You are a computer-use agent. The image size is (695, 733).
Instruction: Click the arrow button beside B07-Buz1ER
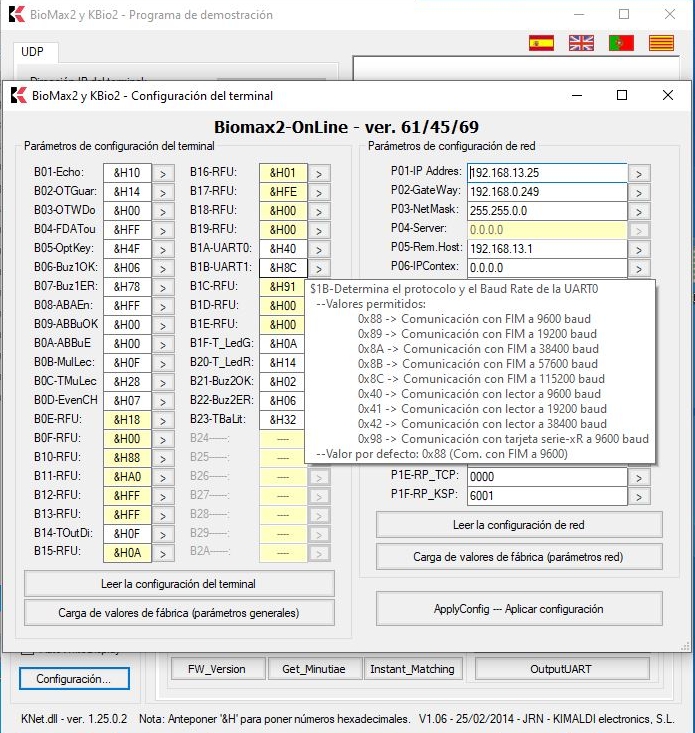click(x=163, y=287)
